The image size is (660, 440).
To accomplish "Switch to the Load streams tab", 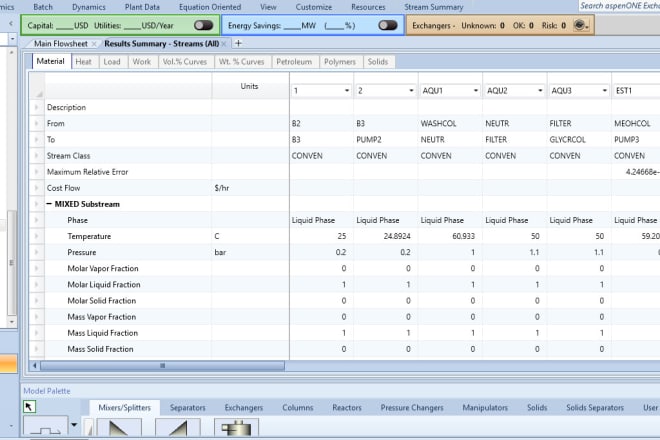I will coord(112,61).
